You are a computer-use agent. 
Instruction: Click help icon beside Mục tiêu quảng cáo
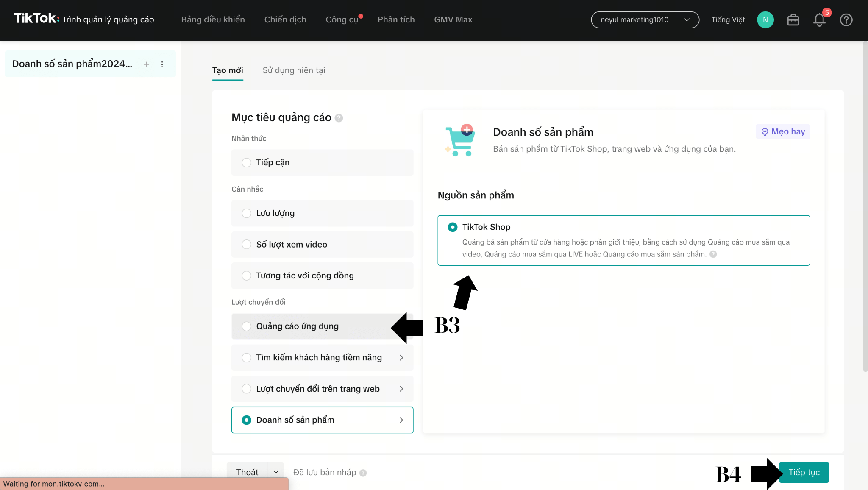(339, 118)
